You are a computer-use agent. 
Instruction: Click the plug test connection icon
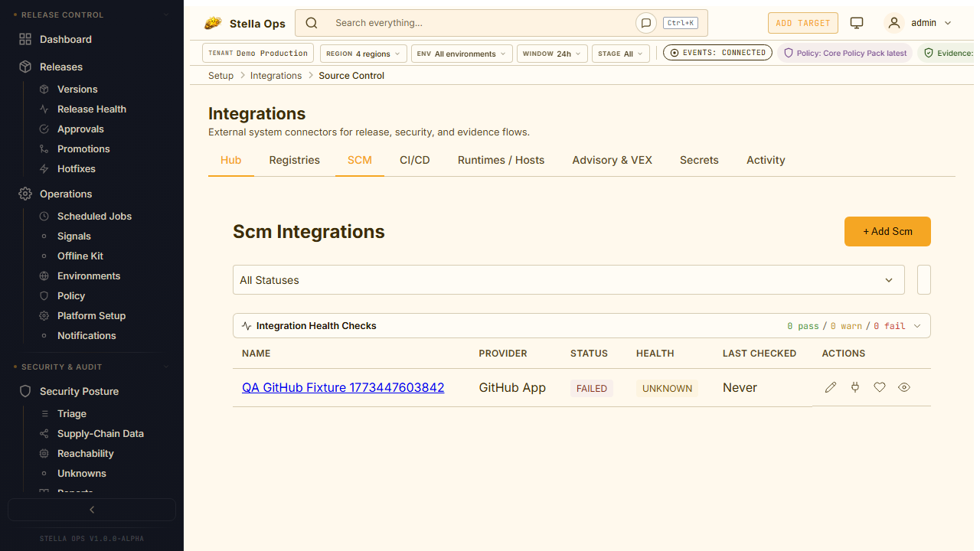[x=855, y=387]
